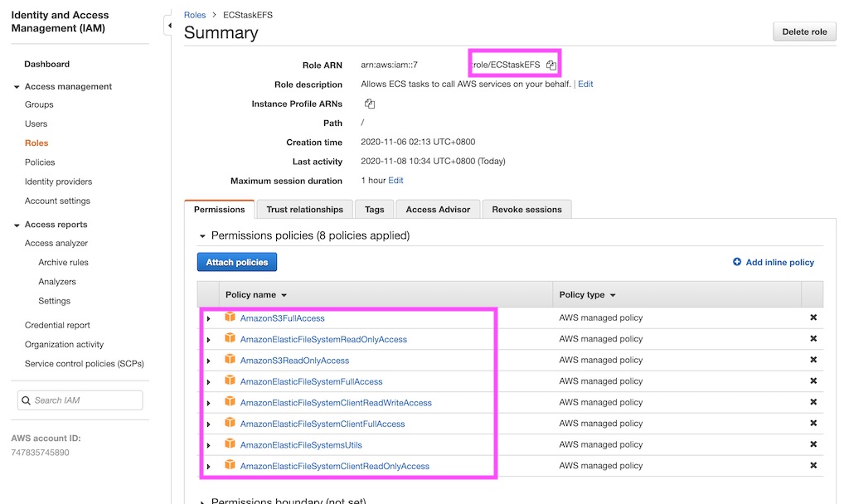The image size is (849, 504).
Task: Open Account settings in the sidebar
Action: click(57, 201)
